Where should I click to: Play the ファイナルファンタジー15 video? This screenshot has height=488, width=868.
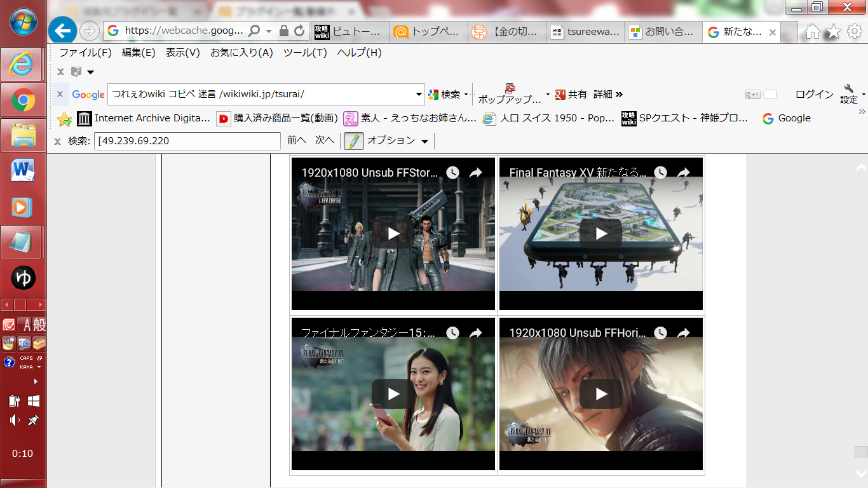[393, 394]
